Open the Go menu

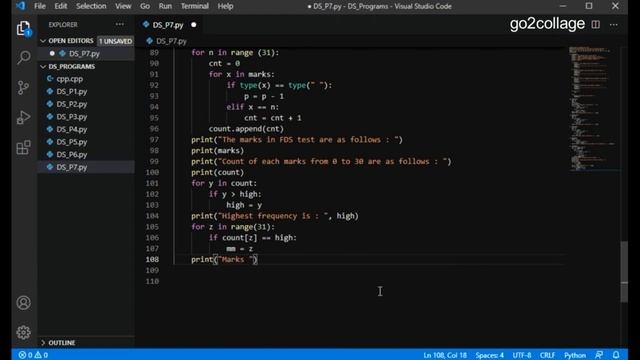pyautogui.click(x=145, y=6)
